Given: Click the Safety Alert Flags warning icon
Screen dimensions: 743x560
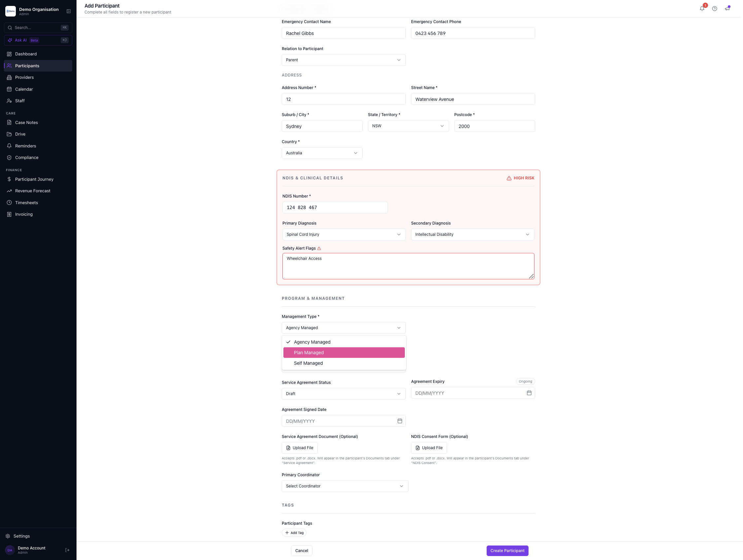Looking at the screenshot, I should (x=319, y=248).
